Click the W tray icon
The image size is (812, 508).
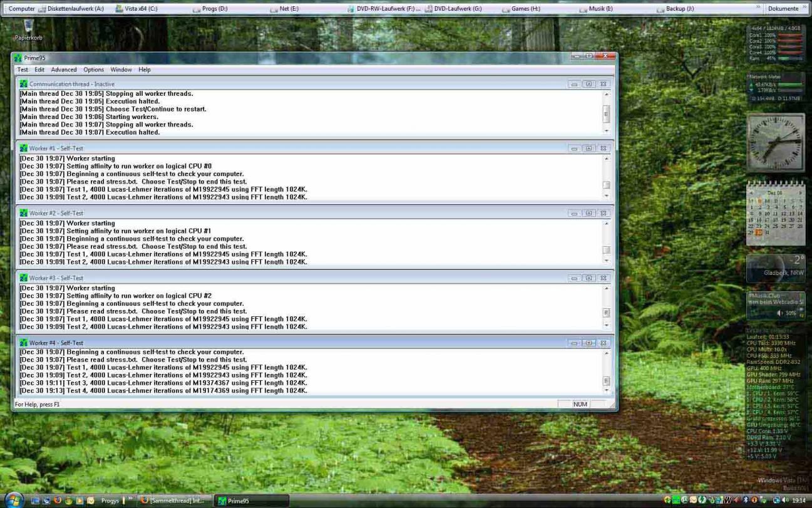click(x=729, y=500)
